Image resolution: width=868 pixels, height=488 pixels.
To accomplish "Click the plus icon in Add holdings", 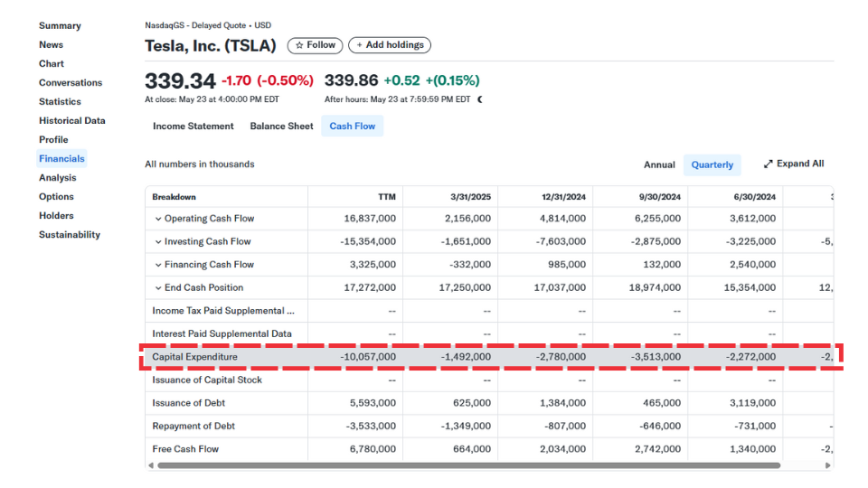I will 359,45.
